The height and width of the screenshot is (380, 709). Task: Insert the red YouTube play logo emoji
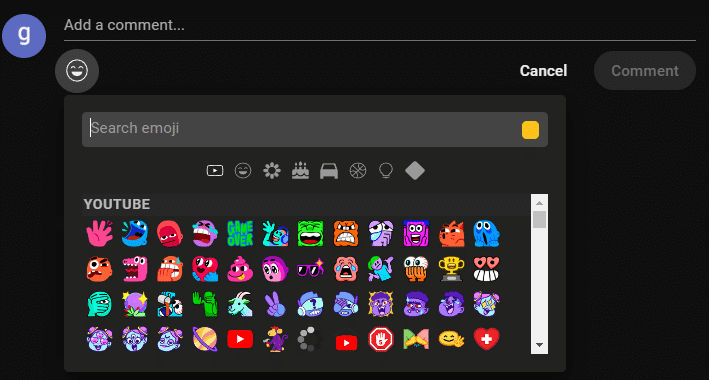[240, 339]
